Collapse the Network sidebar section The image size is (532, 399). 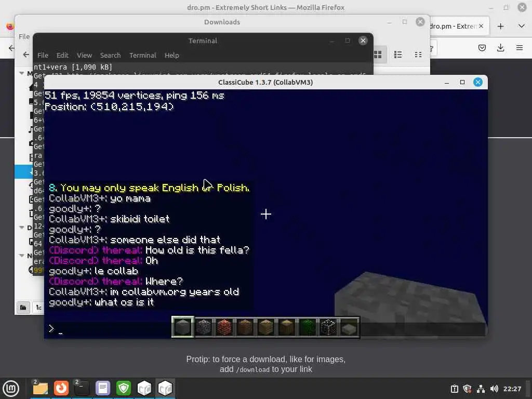(22, 255)
